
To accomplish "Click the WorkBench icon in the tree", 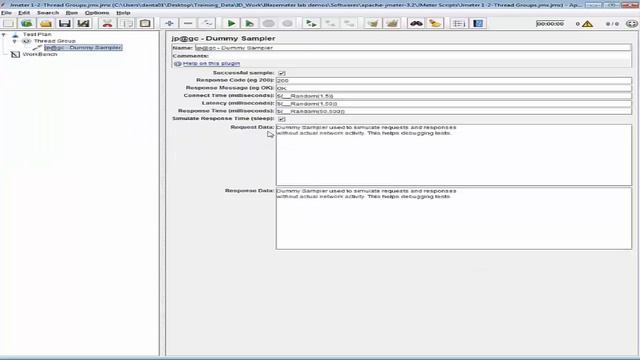I will [x=15, y=54].
